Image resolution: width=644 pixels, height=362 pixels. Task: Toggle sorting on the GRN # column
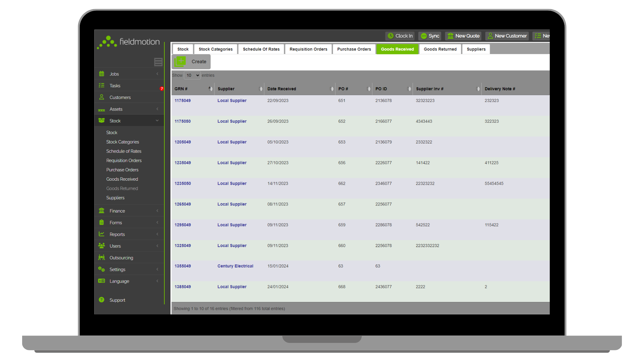click(210, 88)
